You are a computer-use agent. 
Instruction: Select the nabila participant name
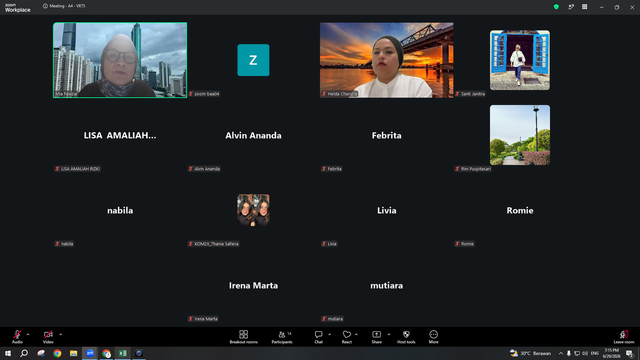(120, 211)
